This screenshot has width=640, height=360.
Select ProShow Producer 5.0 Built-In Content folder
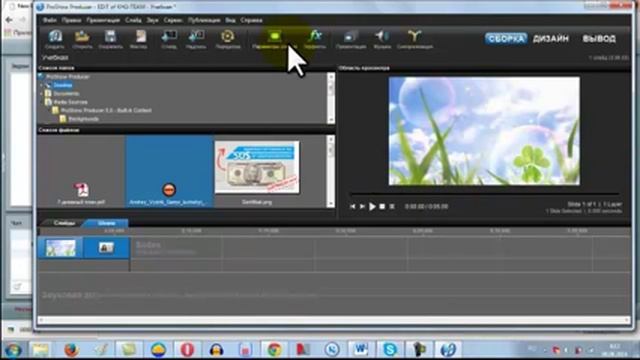tap(106, 110)
